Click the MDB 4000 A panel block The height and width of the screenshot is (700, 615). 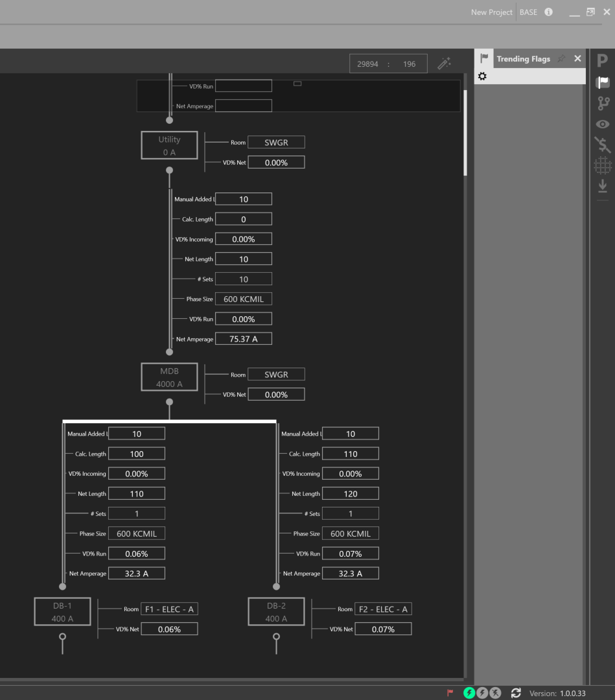pyautogui.click(x=169, y=377)
